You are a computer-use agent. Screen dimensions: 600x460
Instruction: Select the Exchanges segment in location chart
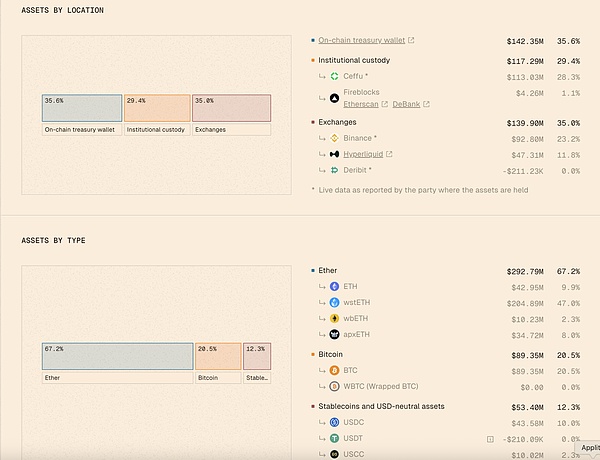pos(231,108)
